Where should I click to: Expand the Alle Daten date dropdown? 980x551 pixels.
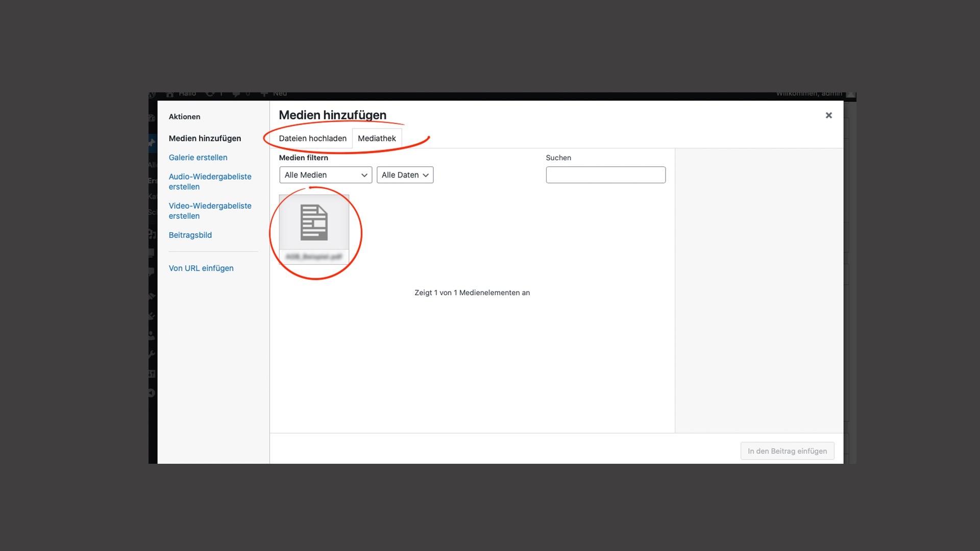405,175
